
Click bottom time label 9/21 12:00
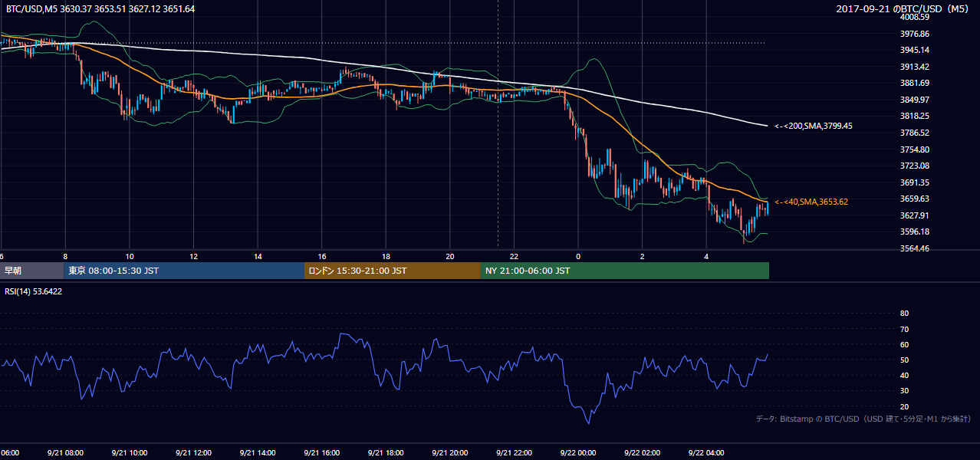pos(194,452)
